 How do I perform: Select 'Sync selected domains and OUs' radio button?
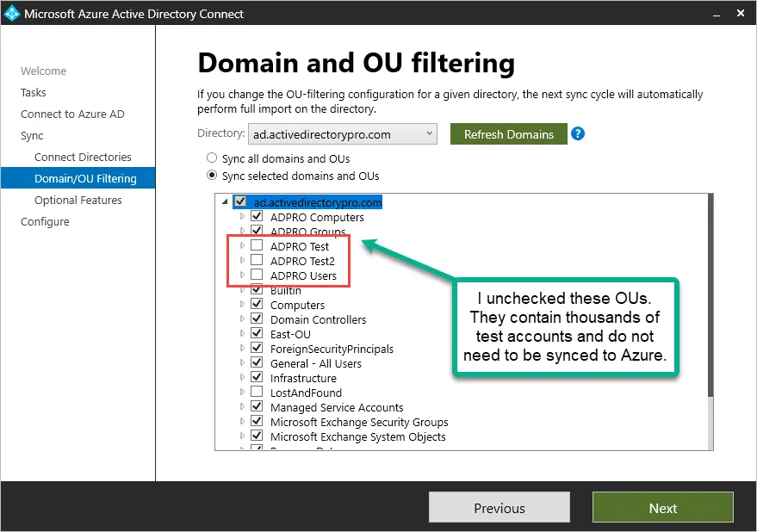coord(212,176)
